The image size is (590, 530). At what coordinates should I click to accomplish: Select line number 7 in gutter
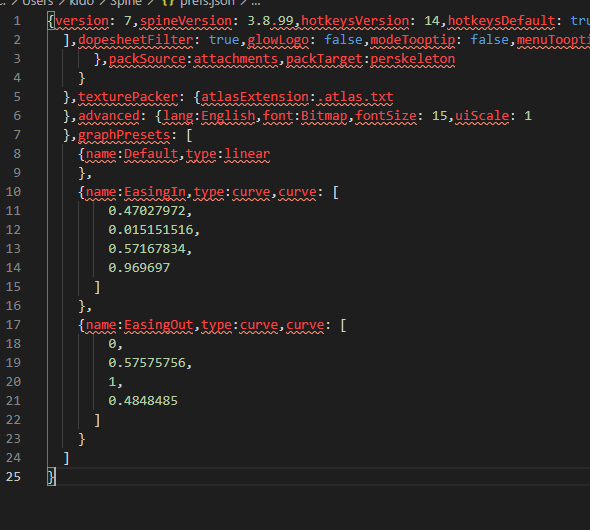[17, 135]
